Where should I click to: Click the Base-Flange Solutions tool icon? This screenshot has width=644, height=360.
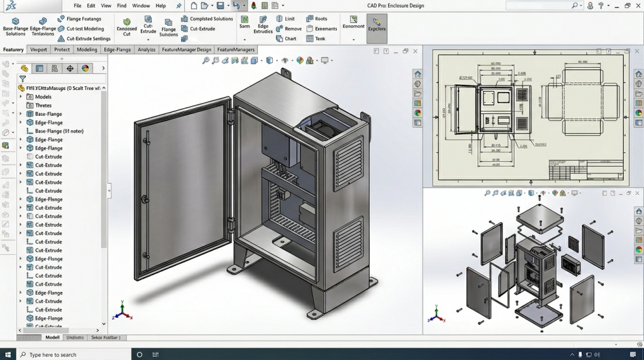click(x=16, y=21)
